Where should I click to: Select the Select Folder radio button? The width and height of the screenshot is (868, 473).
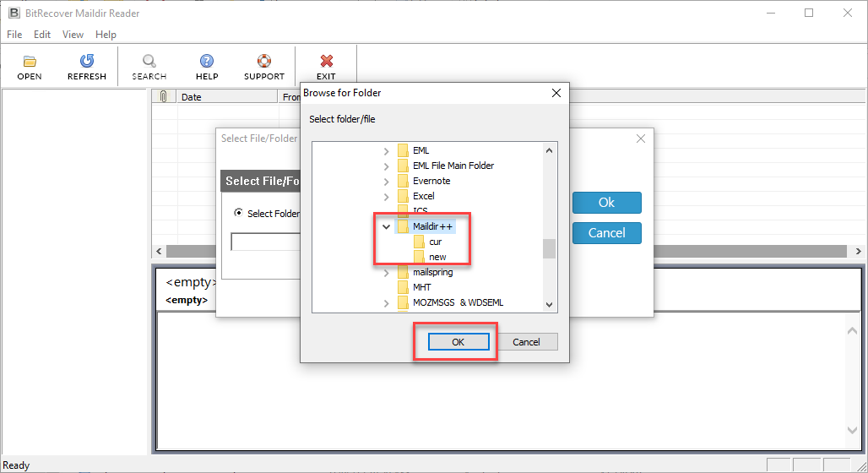(x=239, y=213)
